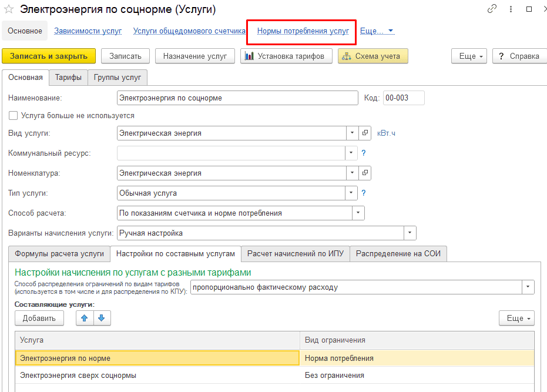This screenshot has width=547, height=392.
Task: Expand the Коммунальный ресурс dropdown
Action: pyautogui.click(x=351, y=153)
